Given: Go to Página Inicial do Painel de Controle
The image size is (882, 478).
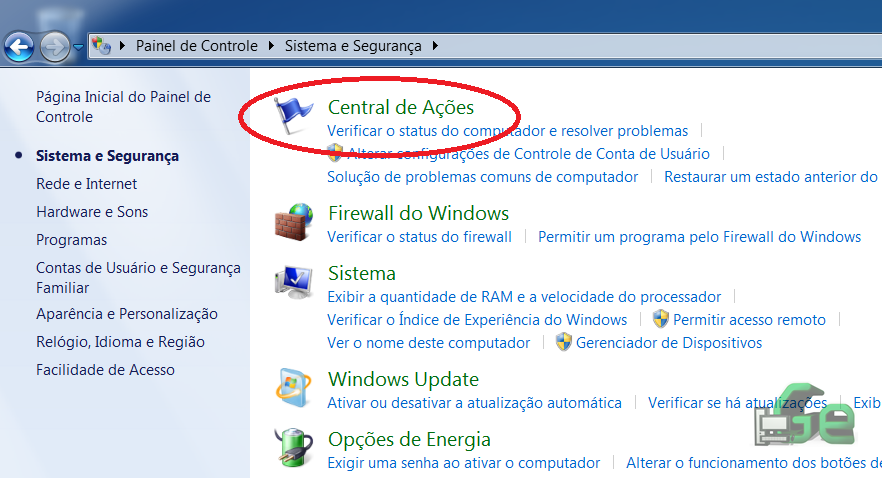Looking at the screenshot, I should click(x=123, y=107).
